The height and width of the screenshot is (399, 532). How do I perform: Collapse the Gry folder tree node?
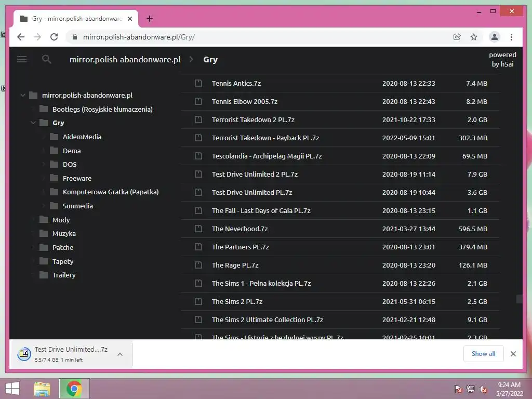[33, 123]
